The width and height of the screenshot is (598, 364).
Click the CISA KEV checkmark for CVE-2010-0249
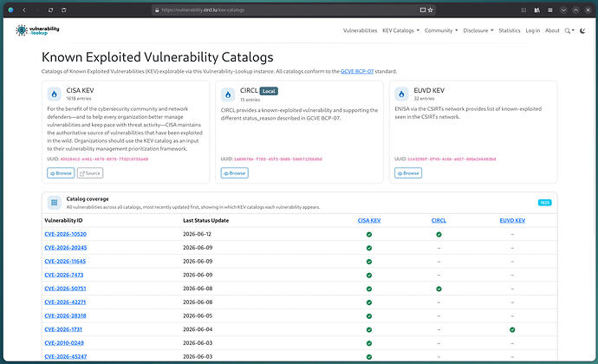click(369, 343)
